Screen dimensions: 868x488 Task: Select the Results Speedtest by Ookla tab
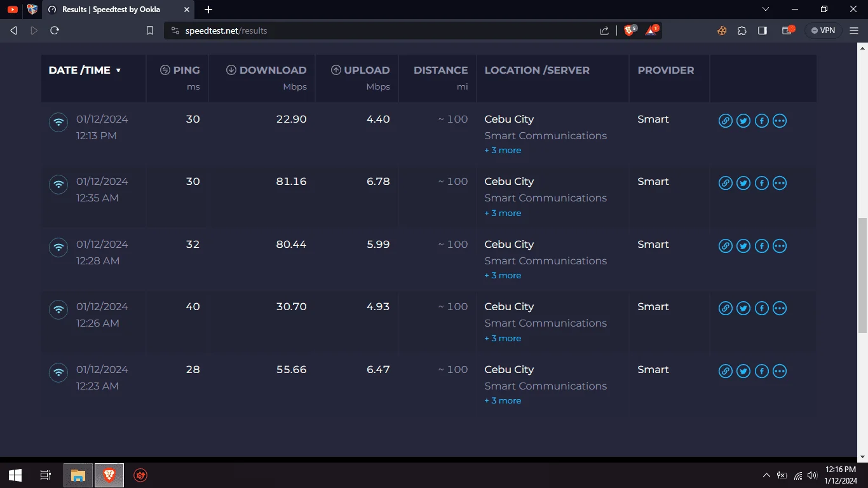pos(118,10)
